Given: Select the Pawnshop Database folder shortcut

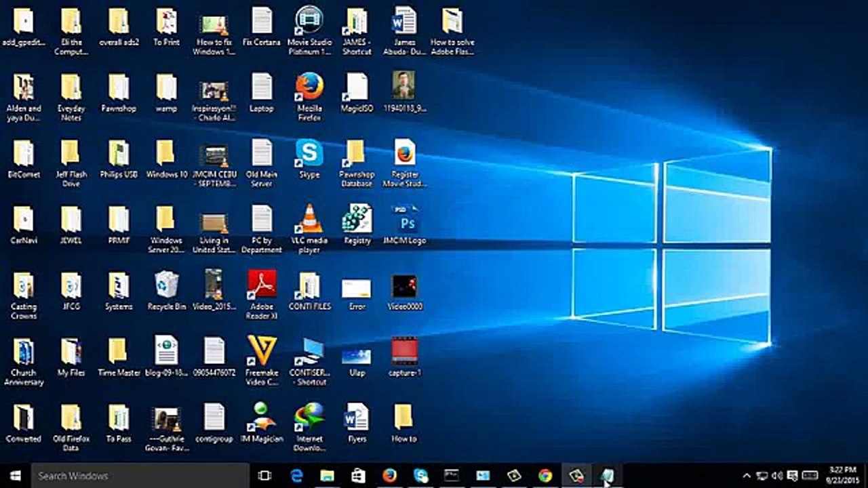Looking at the screenshot, I should point(357,163).
